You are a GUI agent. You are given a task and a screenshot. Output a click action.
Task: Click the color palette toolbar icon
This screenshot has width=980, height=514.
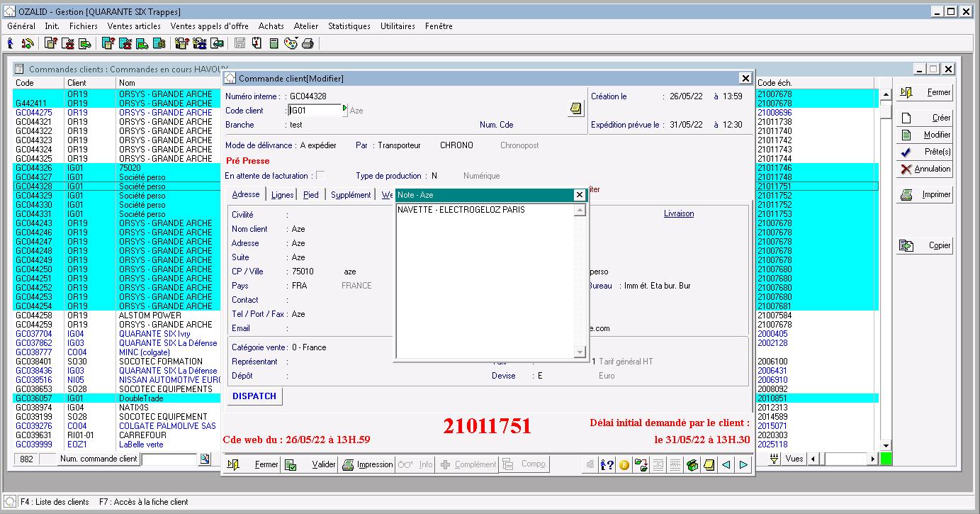tap(291, 43)
